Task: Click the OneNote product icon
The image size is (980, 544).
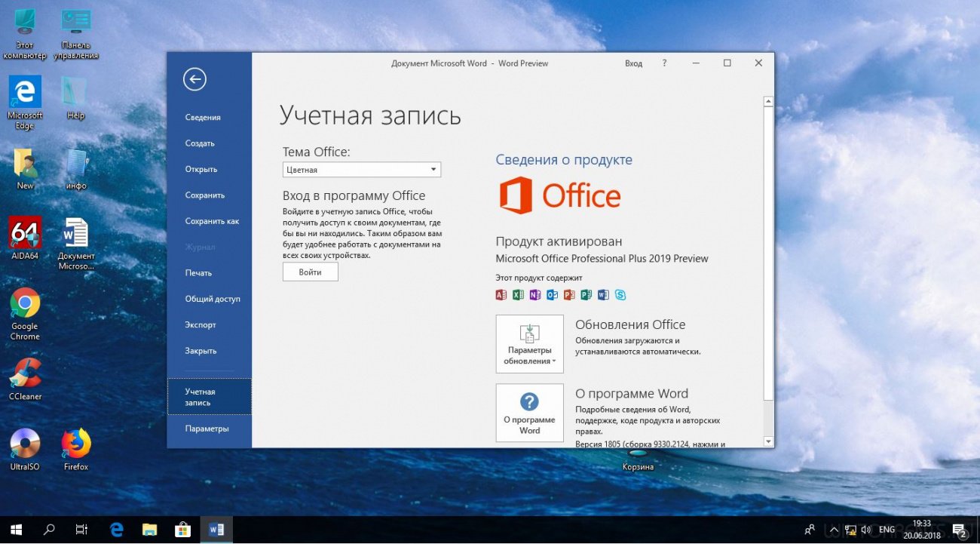Action: click(535, 295)
